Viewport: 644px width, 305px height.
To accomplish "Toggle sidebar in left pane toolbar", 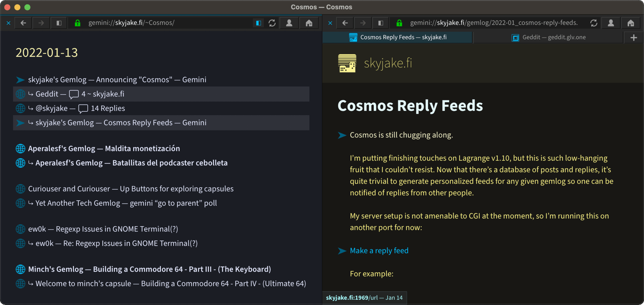I will click(59, 23).
